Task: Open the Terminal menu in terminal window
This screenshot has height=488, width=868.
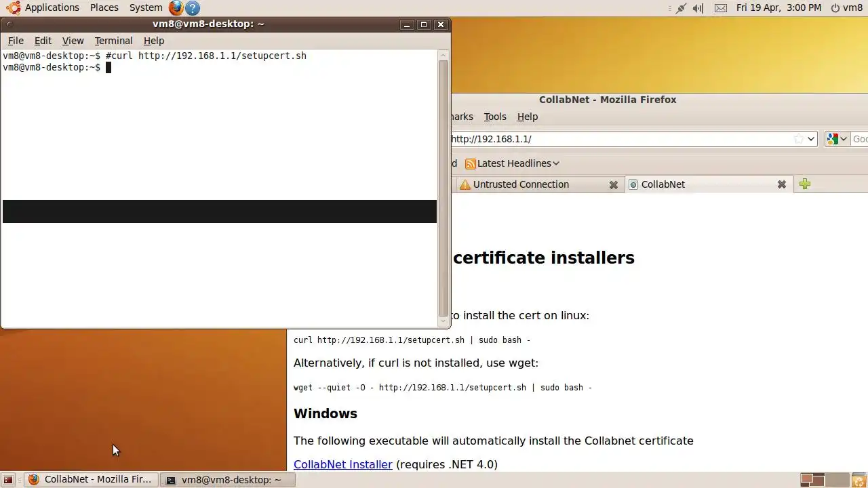Action: [x=113, y=41]
